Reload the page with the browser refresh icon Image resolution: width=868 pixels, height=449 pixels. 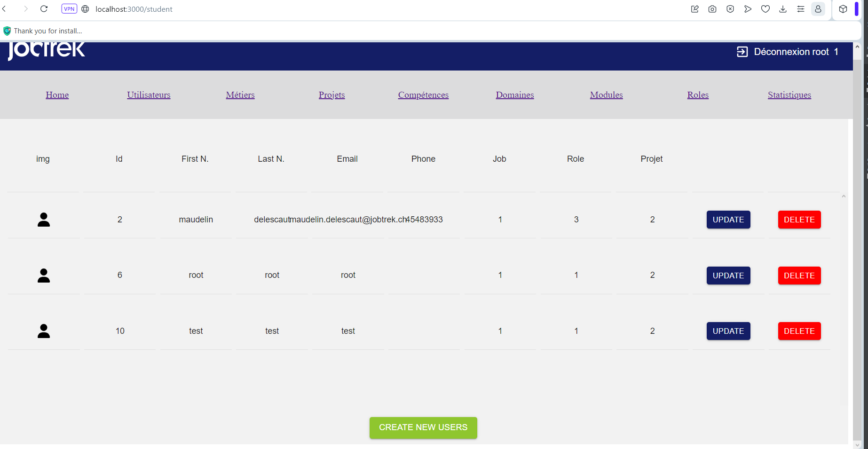(x=44, y=9)
